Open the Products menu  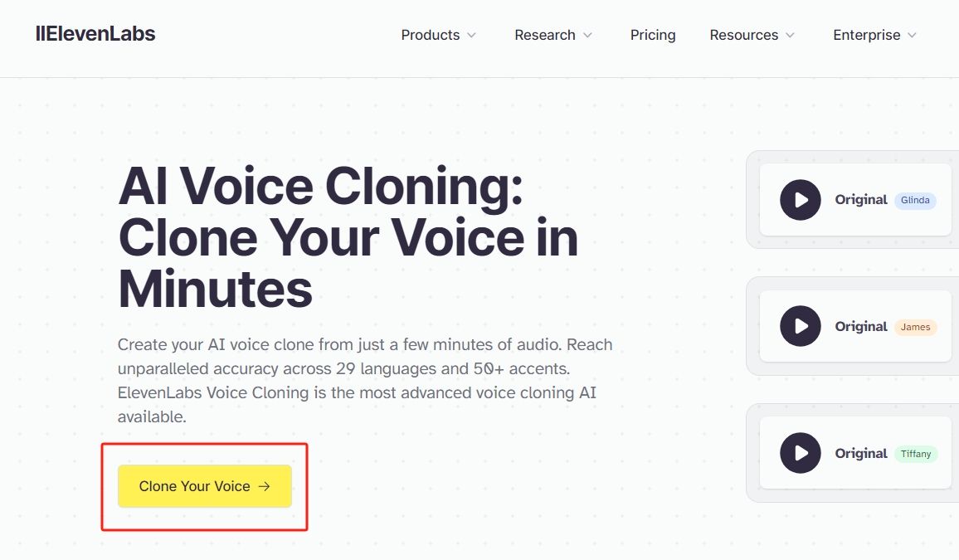(x=431, y=35)
